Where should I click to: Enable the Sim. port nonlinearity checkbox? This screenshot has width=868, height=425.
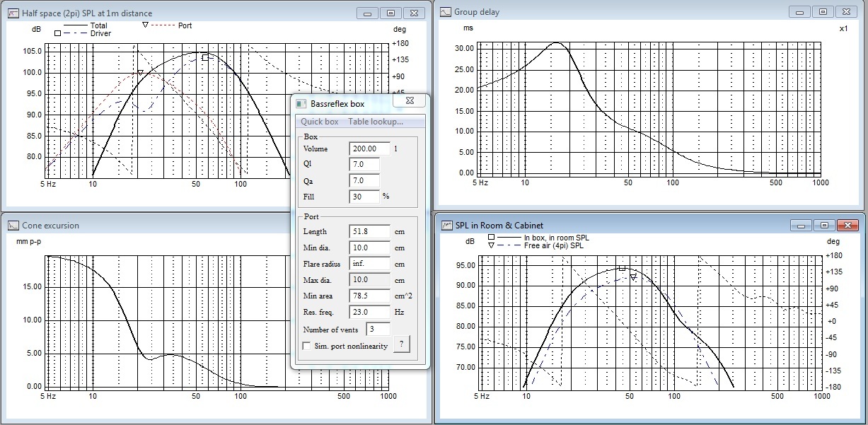click(x=306, y=346)
